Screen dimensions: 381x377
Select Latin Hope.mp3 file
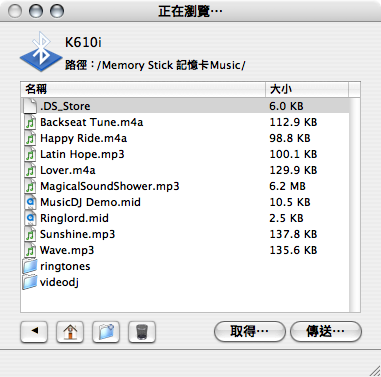click(x=185, y=154)
